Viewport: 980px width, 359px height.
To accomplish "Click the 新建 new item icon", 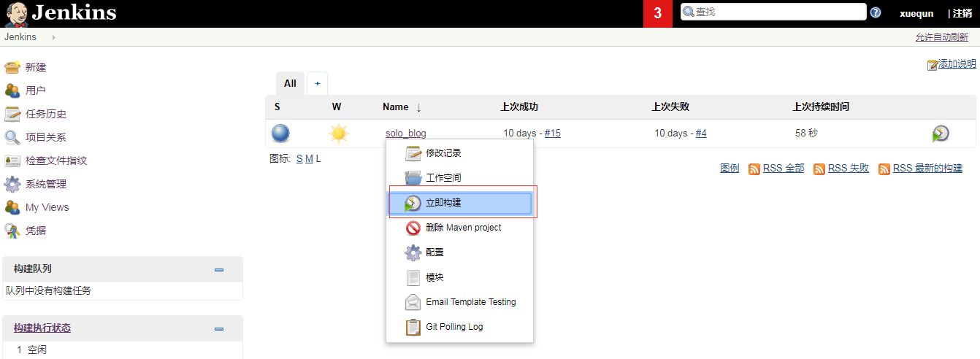I will click(12, 67).
